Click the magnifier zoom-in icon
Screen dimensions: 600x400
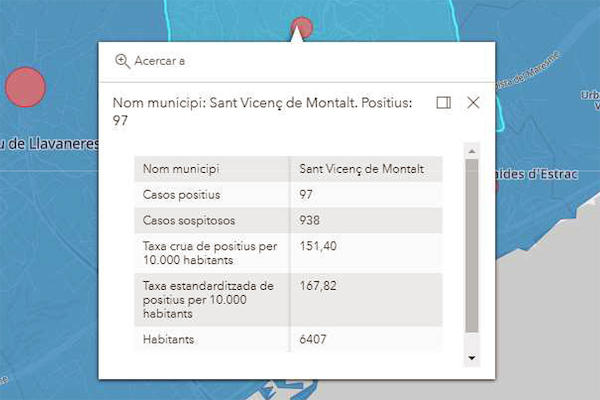coord(123,61)
